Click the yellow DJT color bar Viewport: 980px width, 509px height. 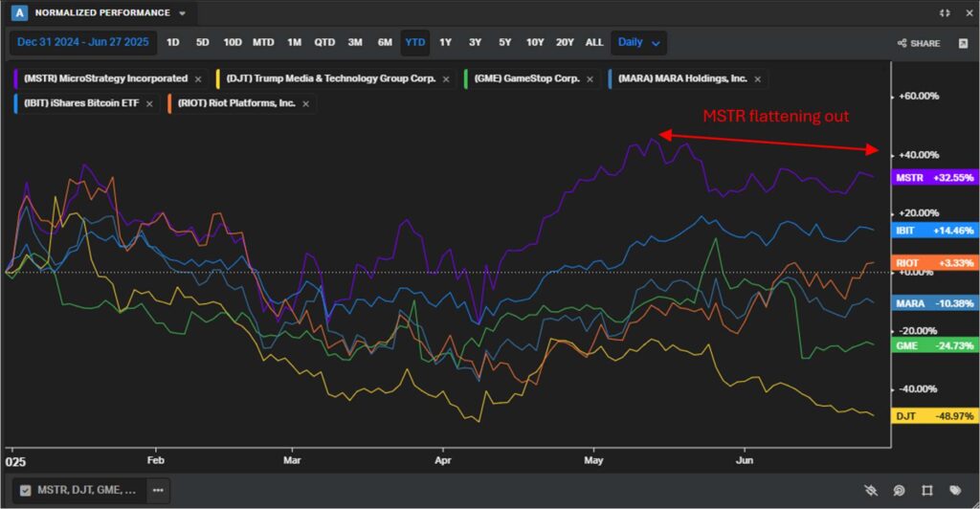pyautogui.click(x=218, y=78)
